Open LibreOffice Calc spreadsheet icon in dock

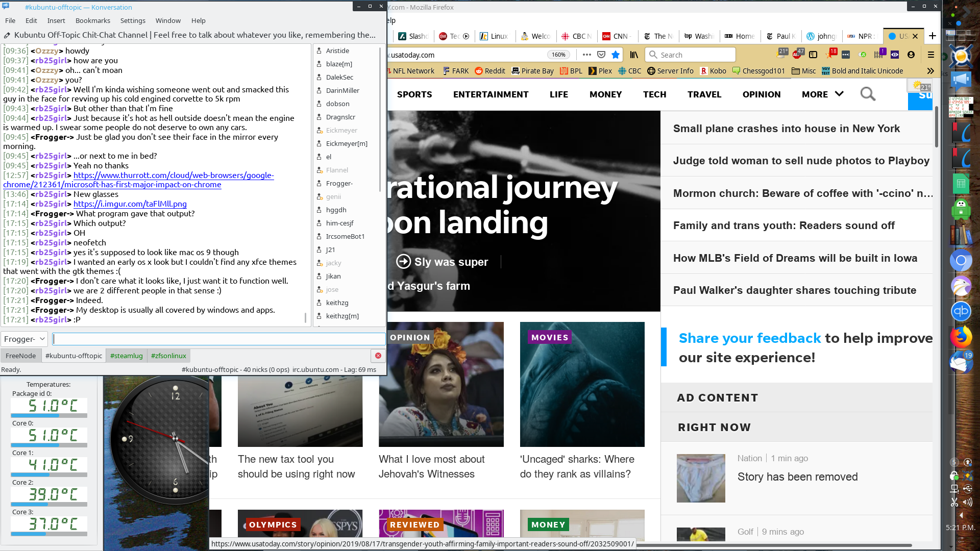coord(961,184)
